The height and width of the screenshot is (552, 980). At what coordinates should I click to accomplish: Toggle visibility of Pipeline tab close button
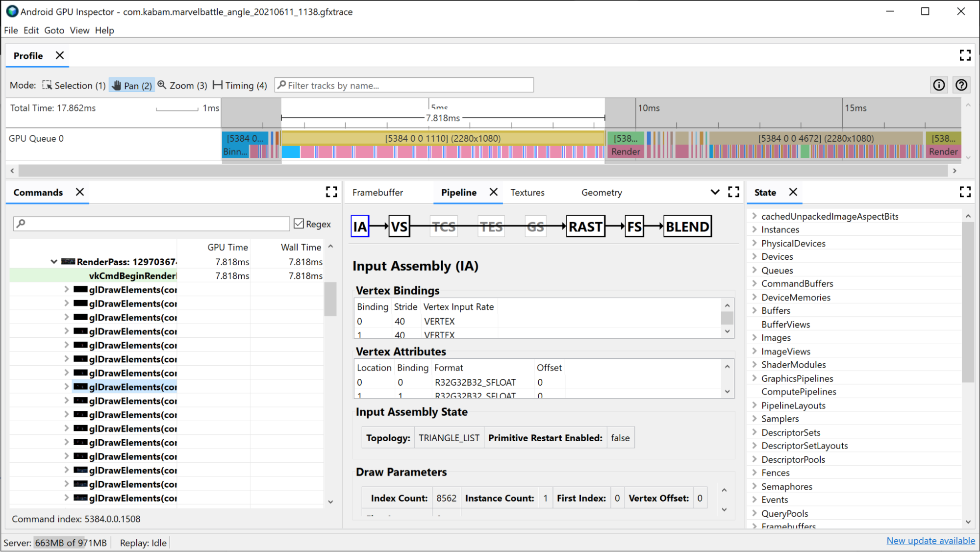pyautogui.click(x=493, y=192)
